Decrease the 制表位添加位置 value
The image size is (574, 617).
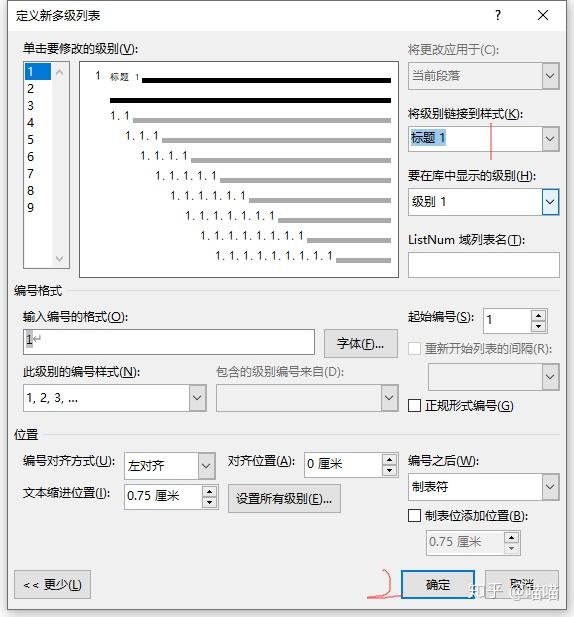click(511, 548)
